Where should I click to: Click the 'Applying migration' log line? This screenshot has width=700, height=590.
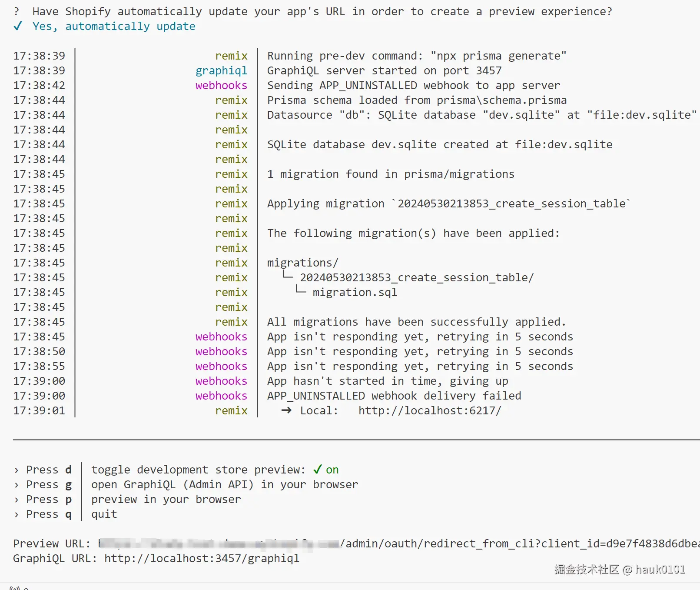pos(449,203)
